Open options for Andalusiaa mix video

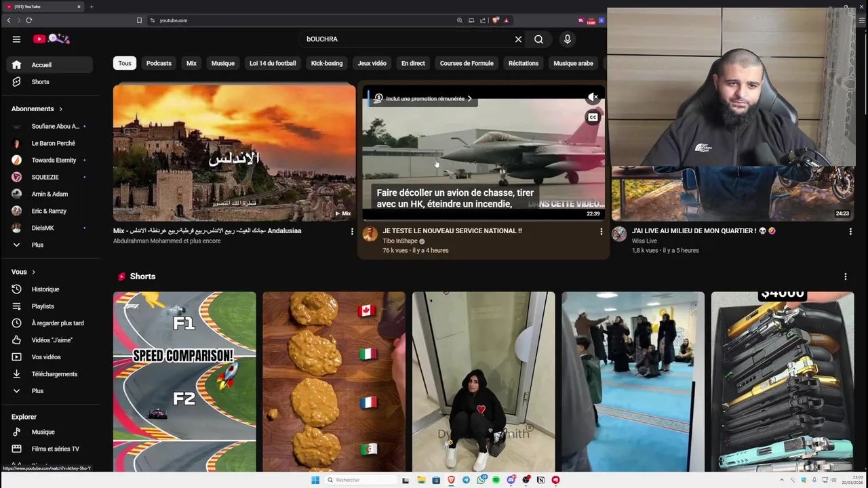pyautogui.click(x=352, y=232)
